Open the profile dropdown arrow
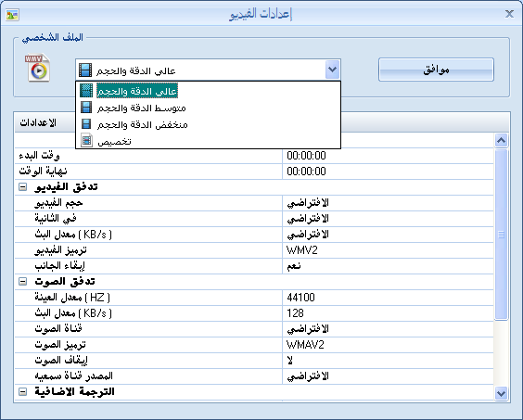Viewport: 523px width, 420px height. [332, 70]
